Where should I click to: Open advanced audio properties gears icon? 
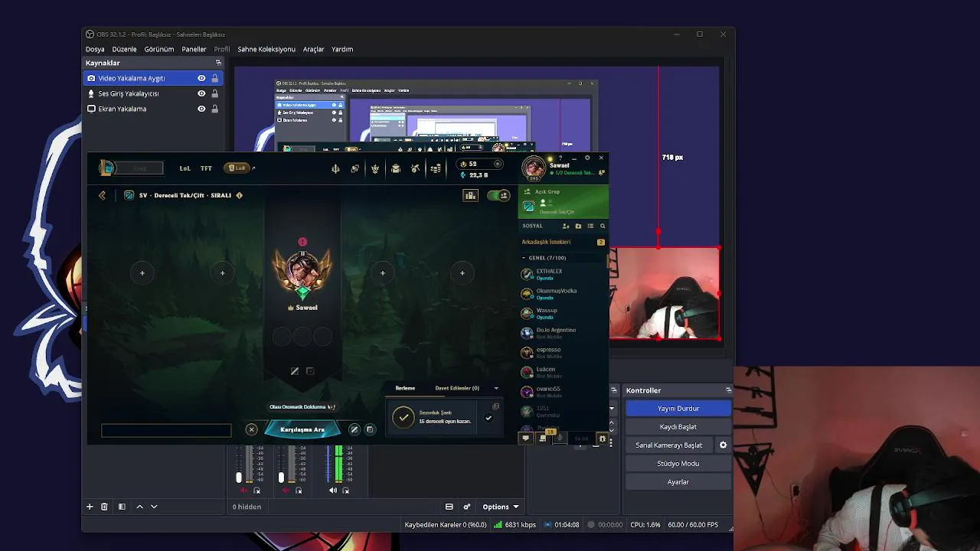coord(467,507)
